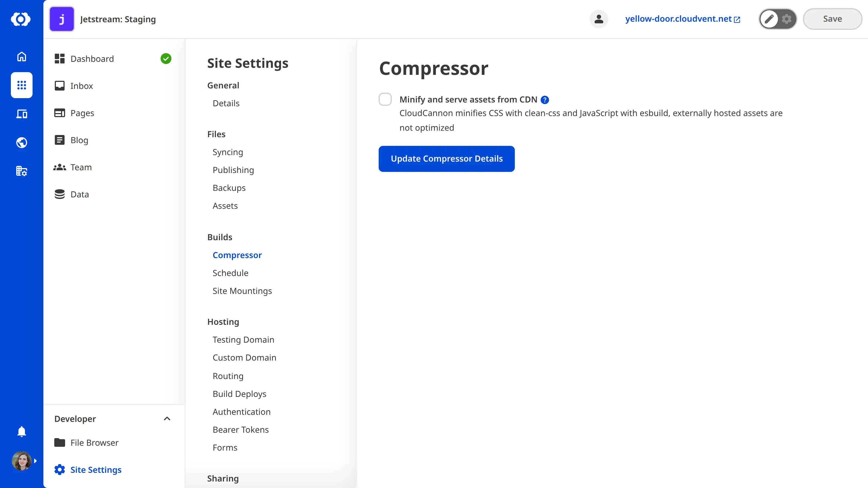The image size is (868, 488).
Task: Click the Save button
Action: (x=832, y=19)
